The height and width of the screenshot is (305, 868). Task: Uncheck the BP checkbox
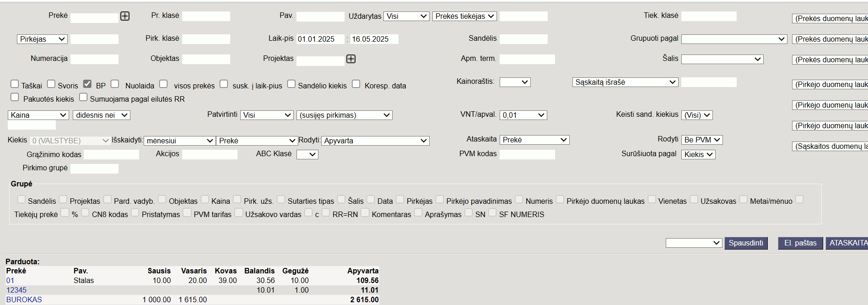87,84
